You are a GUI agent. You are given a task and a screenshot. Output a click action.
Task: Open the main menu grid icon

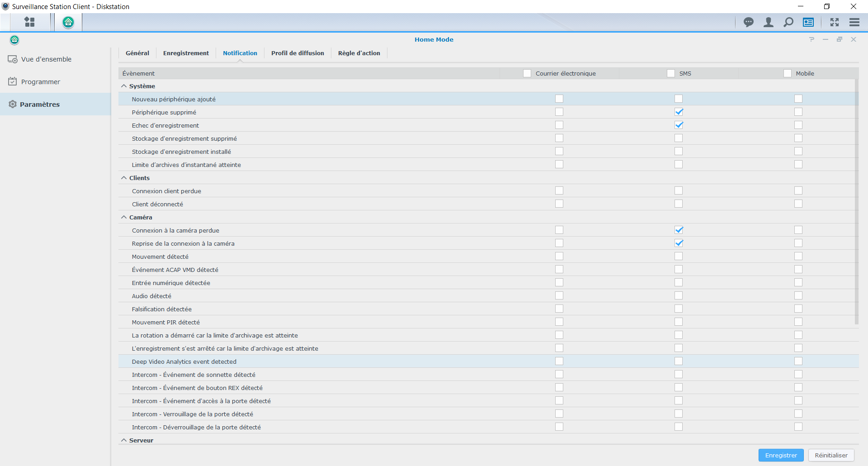coord(29,22)
